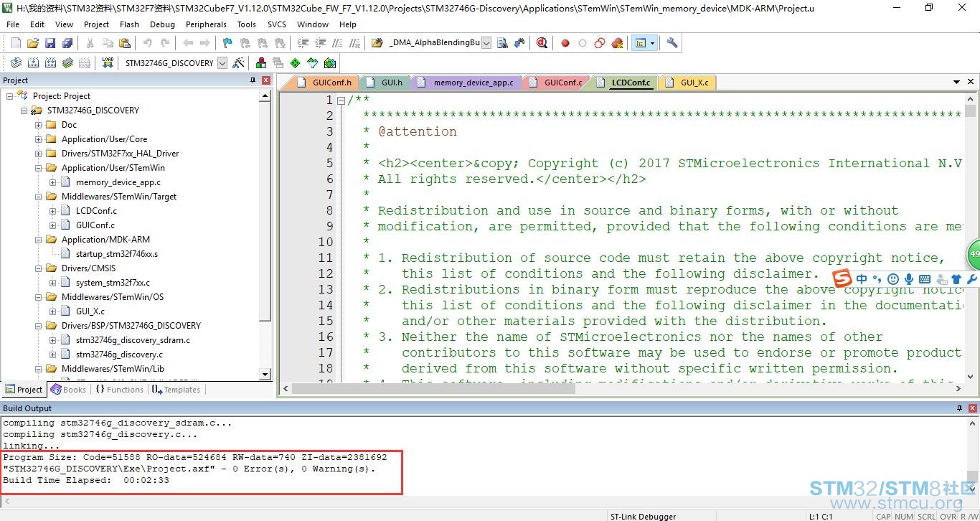Click the Comment selection icon
This screenshot has height=521, width=980.
click(x=336, y=43)
